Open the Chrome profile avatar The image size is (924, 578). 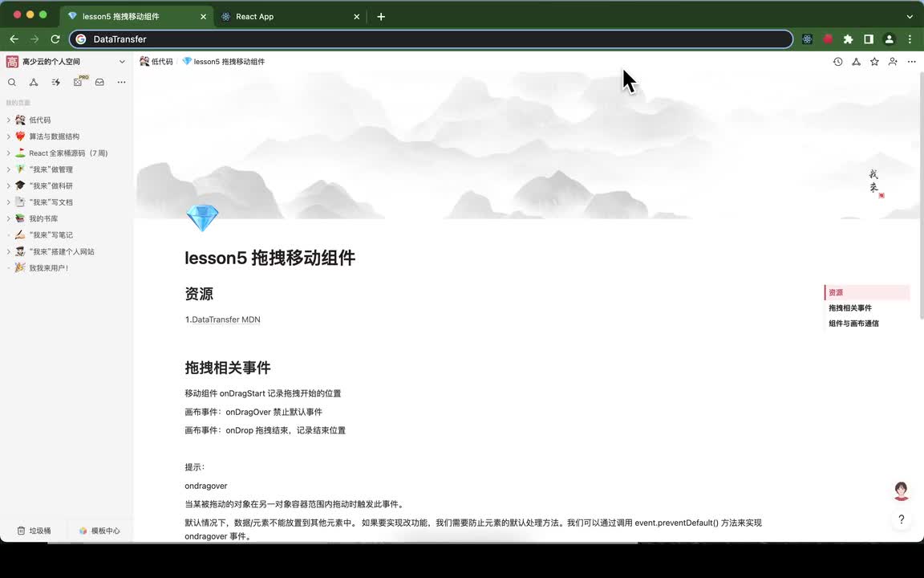890,39
